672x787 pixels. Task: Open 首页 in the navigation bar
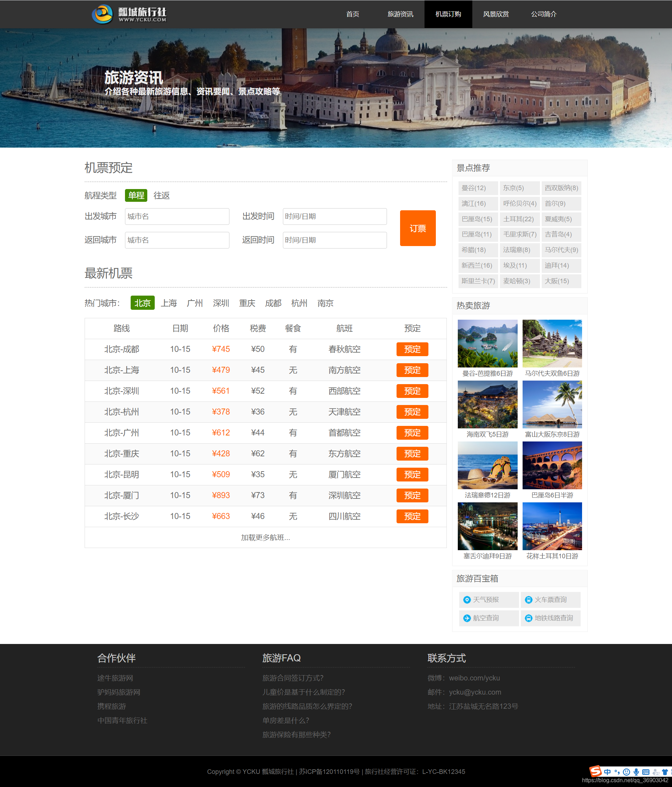coord(353,14)
